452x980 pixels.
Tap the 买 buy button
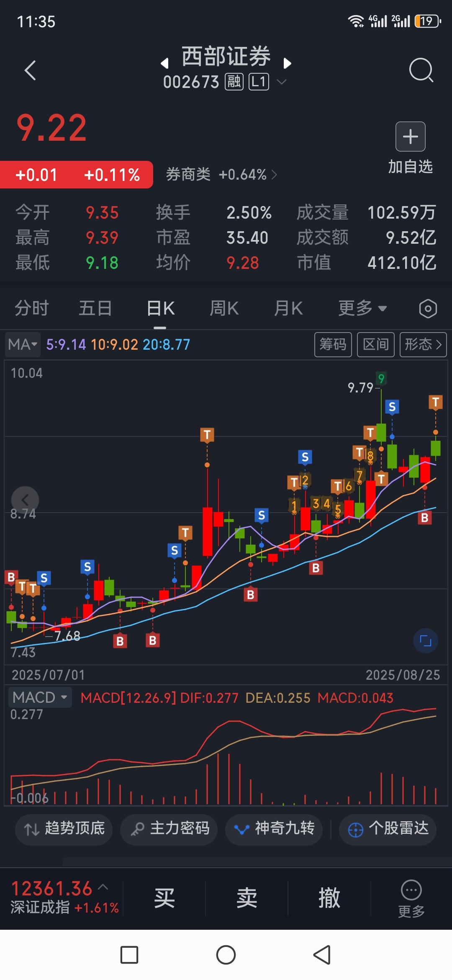coord(164,898)
